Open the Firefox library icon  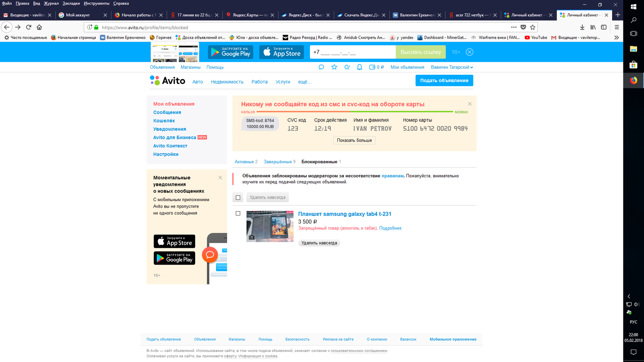(x=593, y=27)
